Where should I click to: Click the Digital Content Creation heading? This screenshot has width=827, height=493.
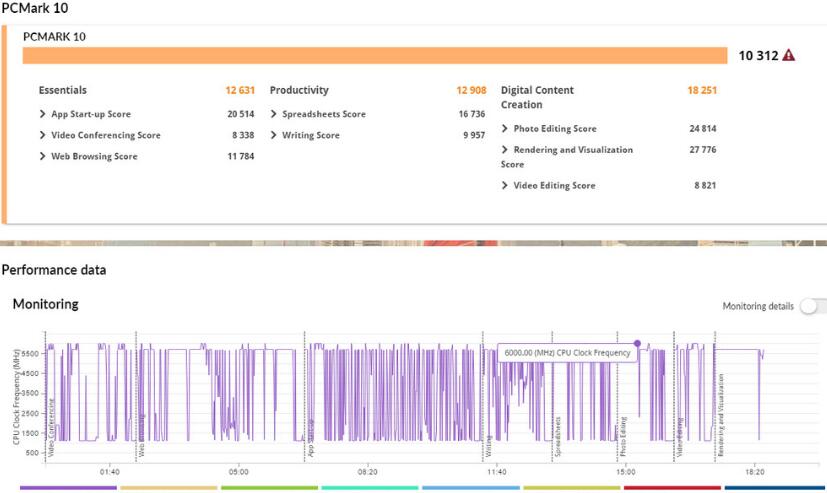click(537, 98)
